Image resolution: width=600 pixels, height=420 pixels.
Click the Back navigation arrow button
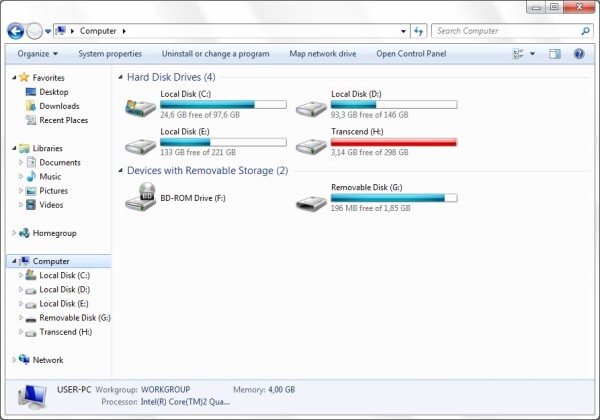[x=15, y=31]
